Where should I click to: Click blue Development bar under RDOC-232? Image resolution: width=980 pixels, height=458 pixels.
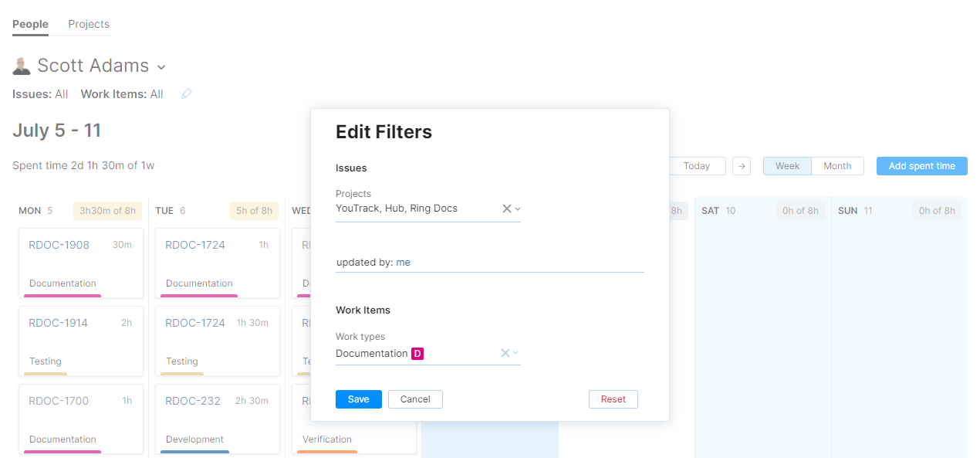[194, 451]
